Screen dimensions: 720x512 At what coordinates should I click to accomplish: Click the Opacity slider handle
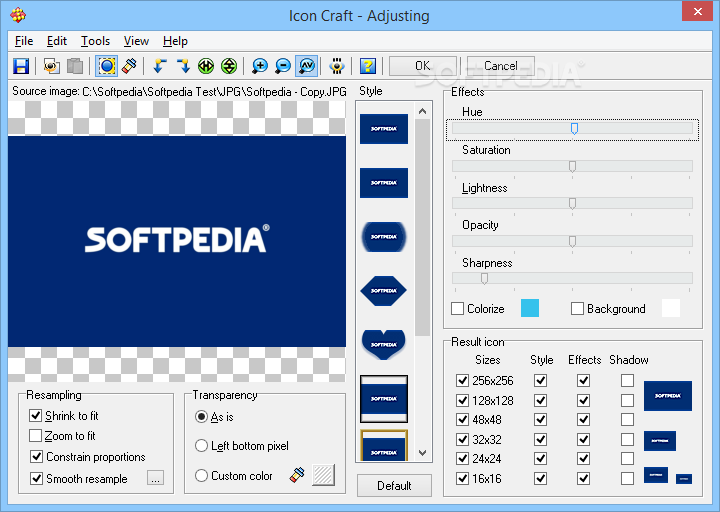573,241
